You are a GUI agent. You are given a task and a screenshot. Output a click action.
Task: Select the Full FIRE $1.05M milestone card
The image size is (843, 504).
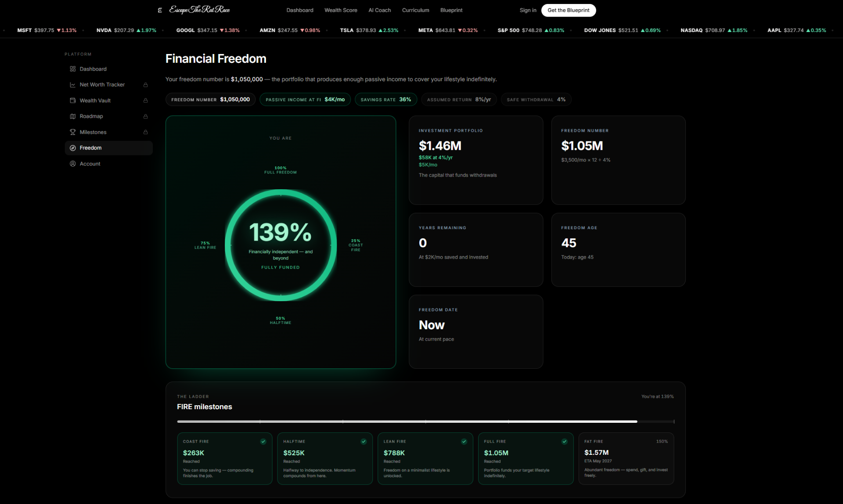tap(526, 459)
